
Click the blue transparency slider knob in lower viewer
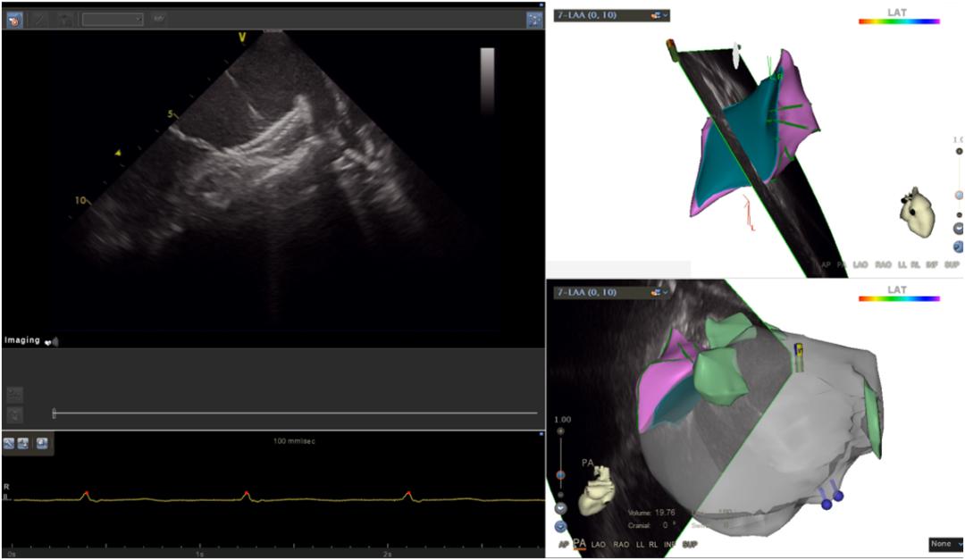[x=560, y=476]
